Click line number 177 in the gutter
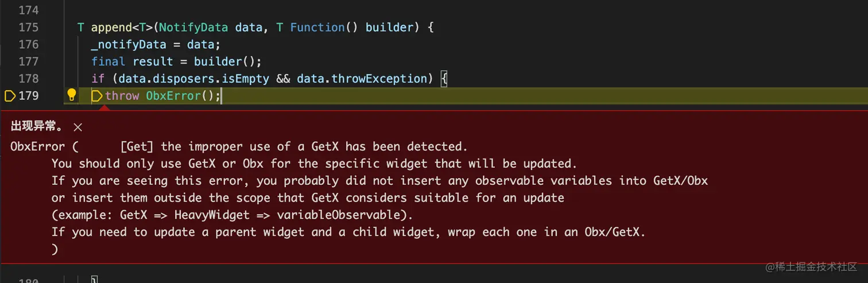The image size is (868, 283). tap(28, 61)
